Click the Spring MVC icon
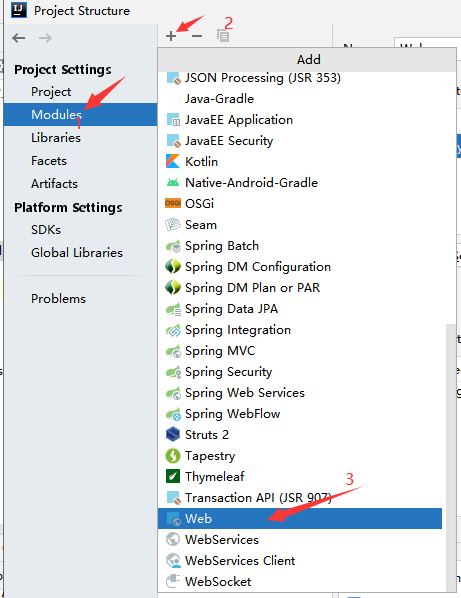This screenshot has width=461, height=598. click(173, 351)
